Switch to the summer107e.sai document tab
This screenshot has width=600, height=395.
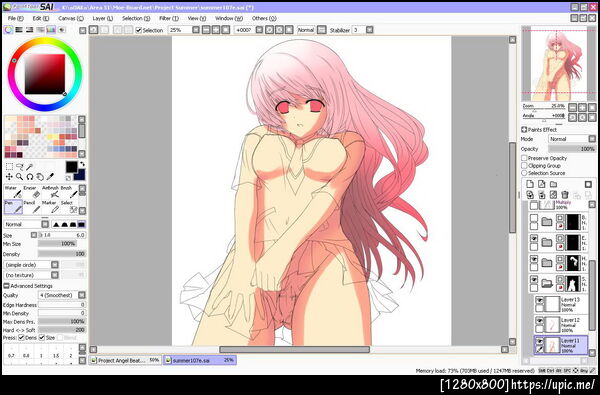[x=200, y=360]
